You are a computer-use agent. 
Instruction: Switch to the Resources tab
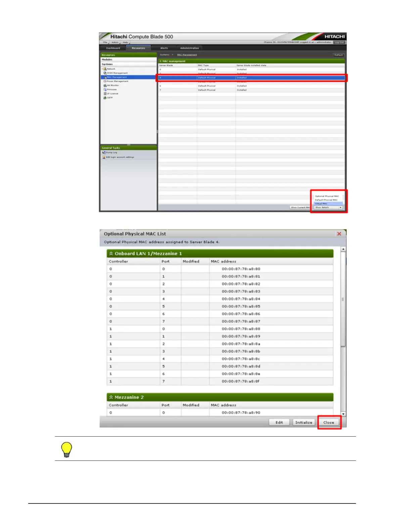point(138,48)
